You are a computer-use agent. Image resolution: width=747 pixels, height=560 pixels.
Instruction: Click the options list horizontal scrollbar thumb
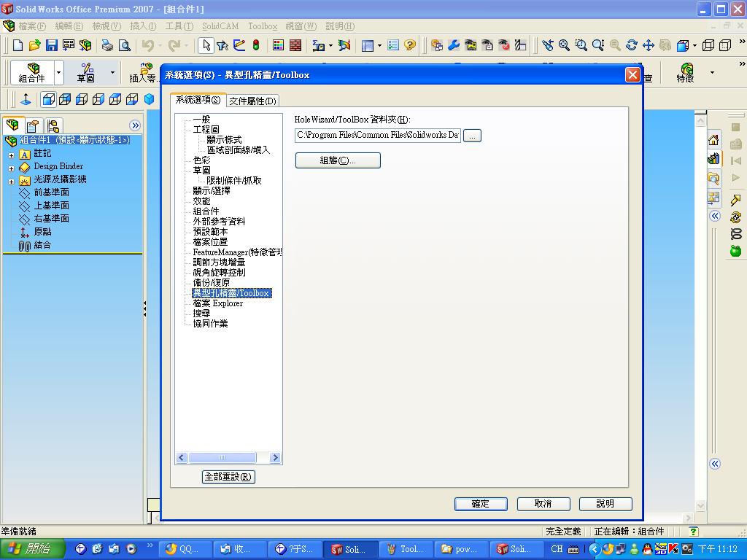click(x=222, y=458)
